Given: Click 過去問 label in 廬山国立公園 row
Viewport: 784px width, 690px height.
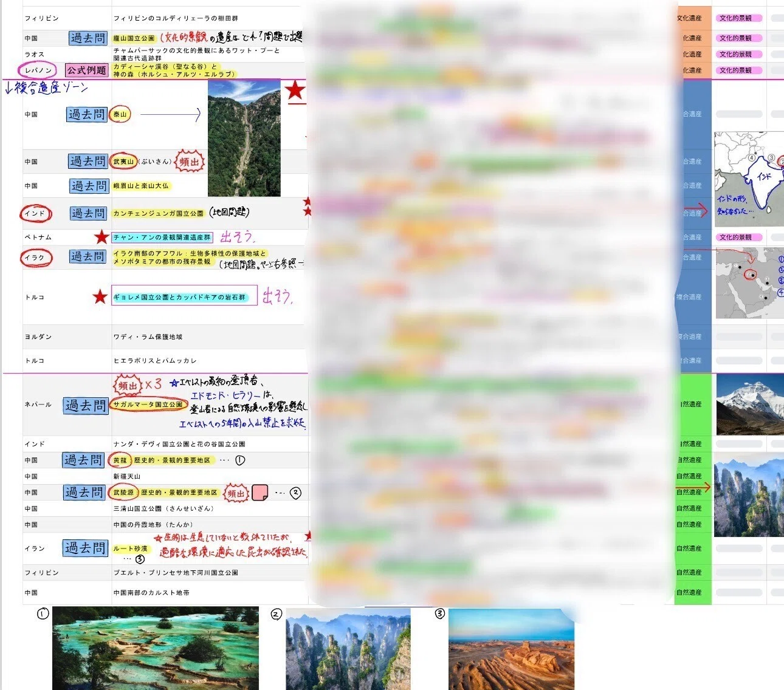Looking at the screenshot, I should tap(88, 38).
